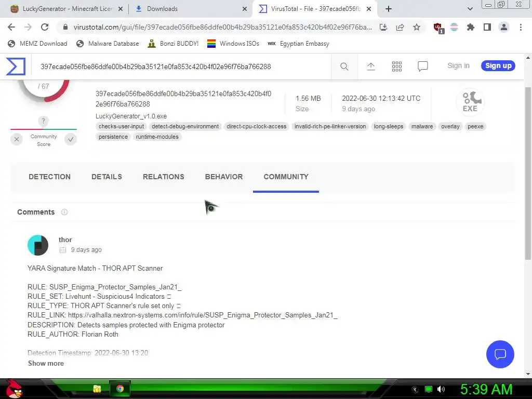Click the VirusTotal logo icon
Viewport: 532px width, 399px height.
tap(16, 66)
